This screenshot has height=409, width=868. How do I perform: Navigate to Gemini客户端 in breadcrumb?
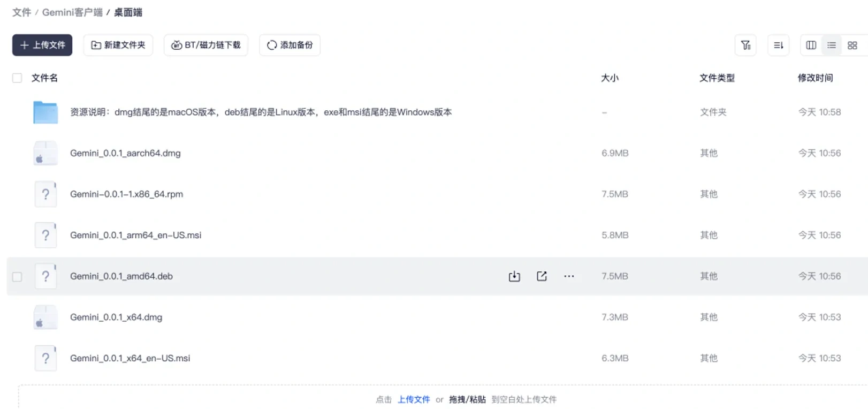(x=72, y=12)
